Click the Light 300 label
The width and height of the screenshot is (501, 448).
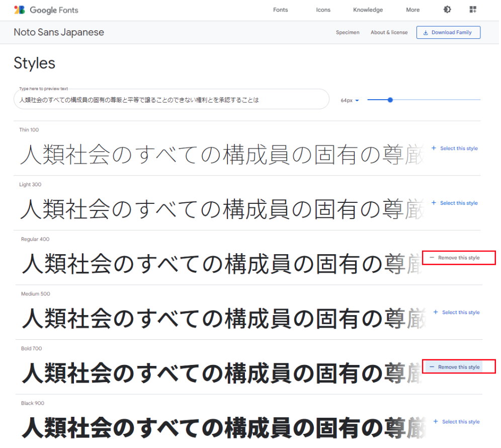(x=30, y=185)
